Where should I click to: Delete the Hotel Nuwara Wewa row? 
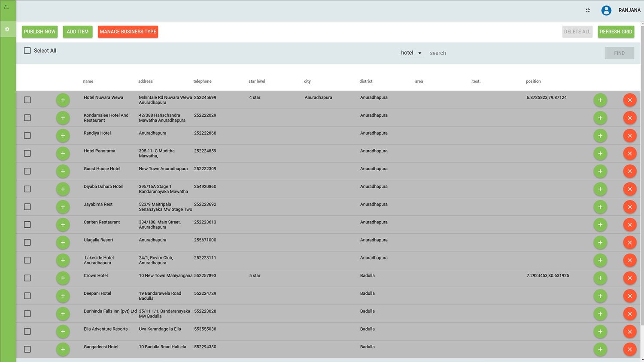click(630, 100)
